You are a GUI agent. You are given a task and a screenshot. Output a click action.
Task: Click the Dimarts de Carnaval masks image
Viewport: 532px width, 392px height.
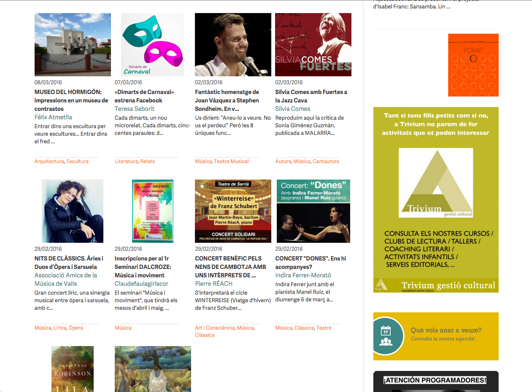[153, 45]
